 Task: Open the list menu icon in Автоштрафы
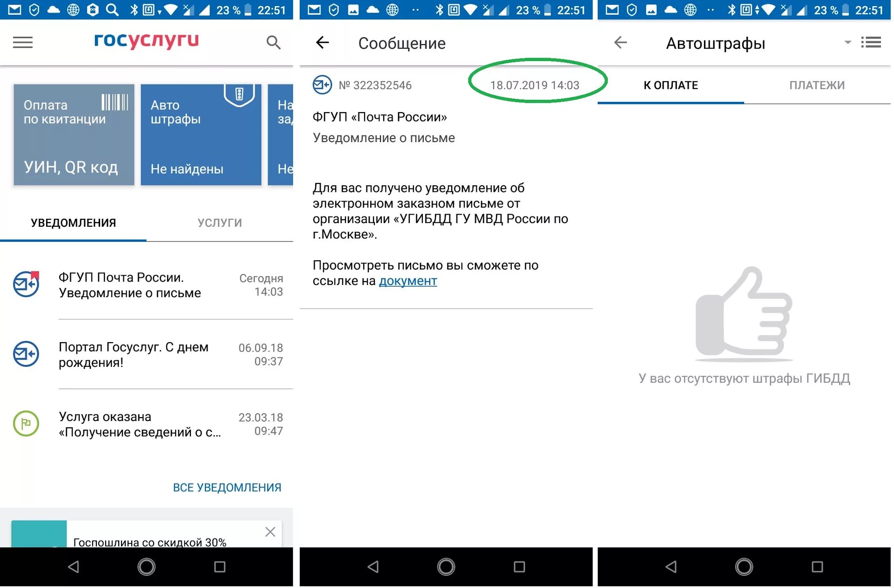click(871, 42)
